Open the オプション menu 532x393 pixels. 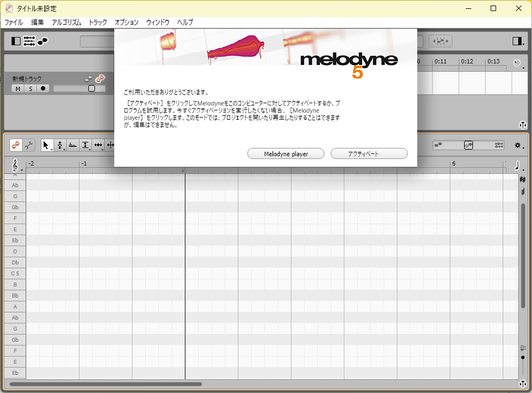[126, 23]
